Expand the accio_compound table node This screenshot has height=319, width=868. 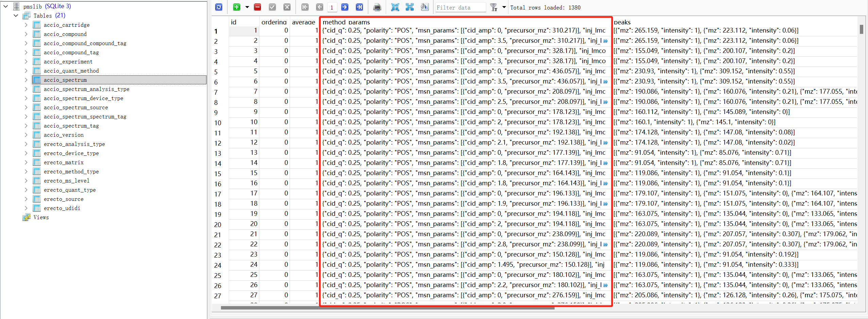[26, 34]
